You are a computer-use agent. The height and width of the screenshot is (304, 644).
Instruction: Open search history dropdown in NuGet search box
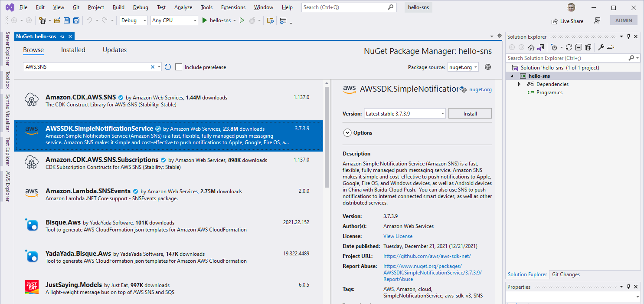(x=159, y=67)
